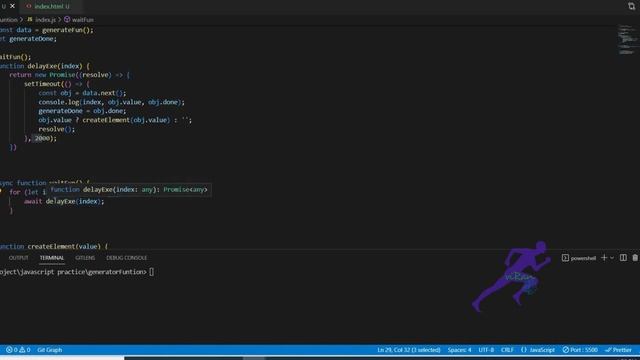Click the editor minimap
The height and width of the screenshot is (360, 640).
(628, 40)
